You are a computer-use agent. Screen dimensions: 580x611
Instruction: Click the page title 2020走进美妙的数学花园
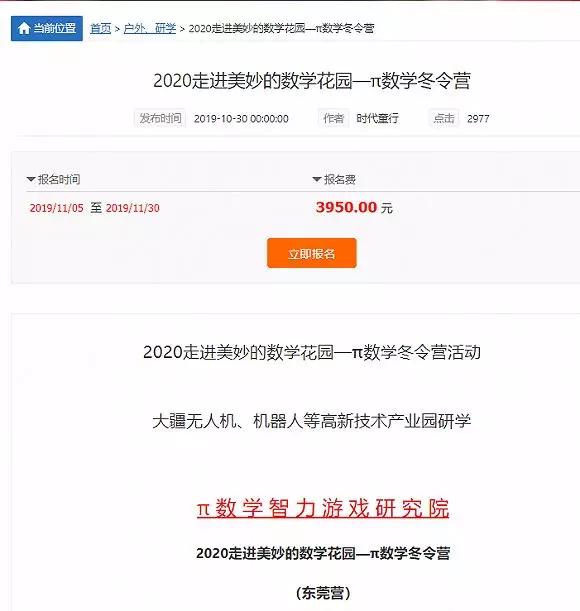pyautogui.click(x=254, y=81)
